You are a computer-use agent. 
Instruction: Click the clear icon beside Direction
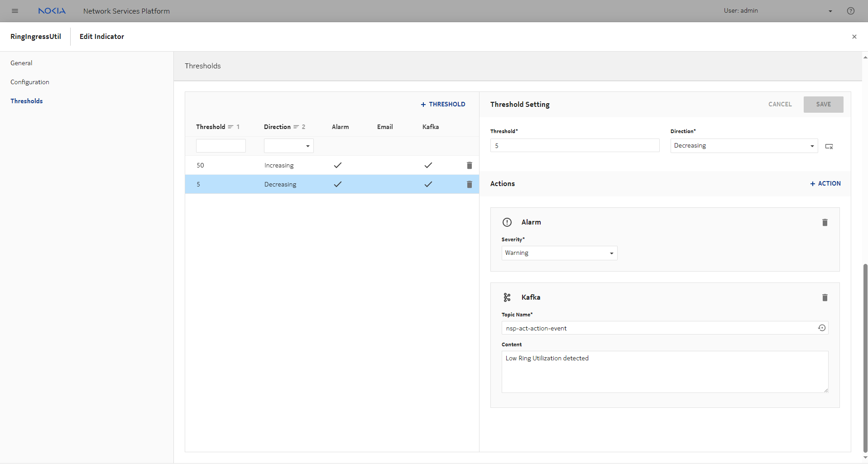coord(829,146)
